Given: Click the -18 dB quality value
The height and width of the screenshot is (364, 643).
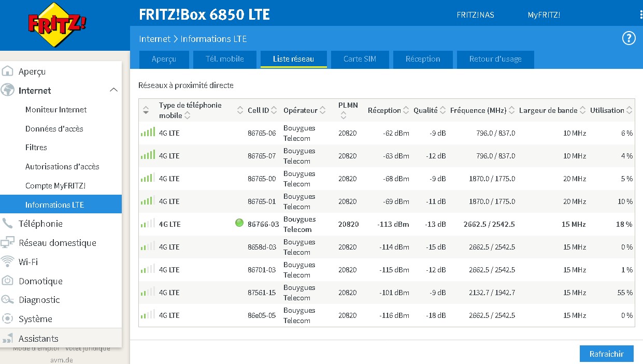Looking at the screenshot, I should point(437,315).
